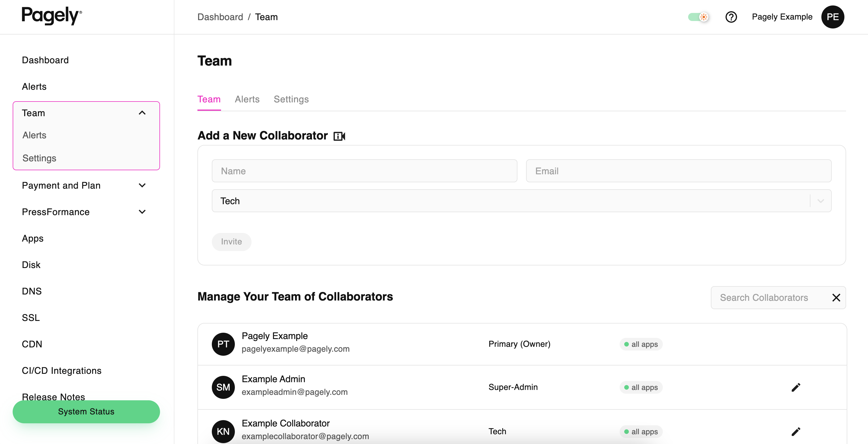This screenshot has width=868, height=444.
Task: Open Disk in the sidebar
Action: (x=31, y=265)
